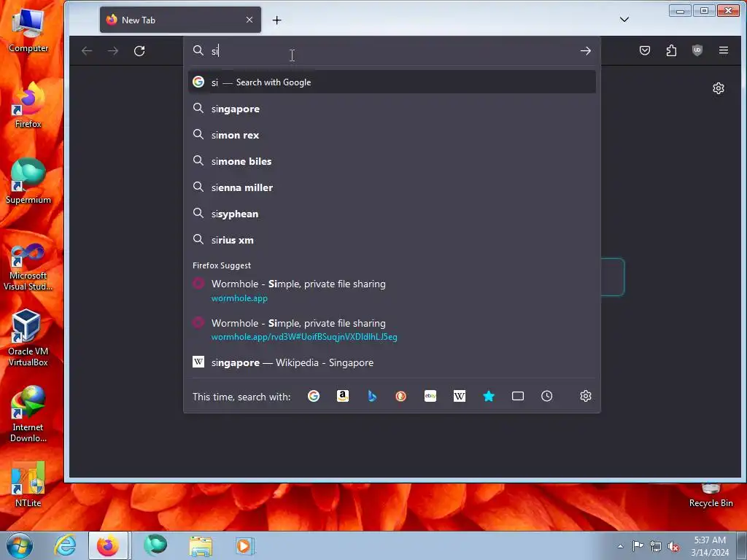This screenshot has height=560, width=747.
Task: Switch to Firefox taskbar button
Action: pos(108,545)
